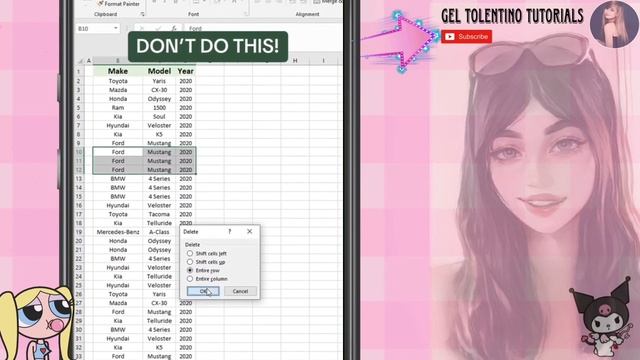
Task: Click the Toyota cell in row 2
Action: [x=118, y=81]
